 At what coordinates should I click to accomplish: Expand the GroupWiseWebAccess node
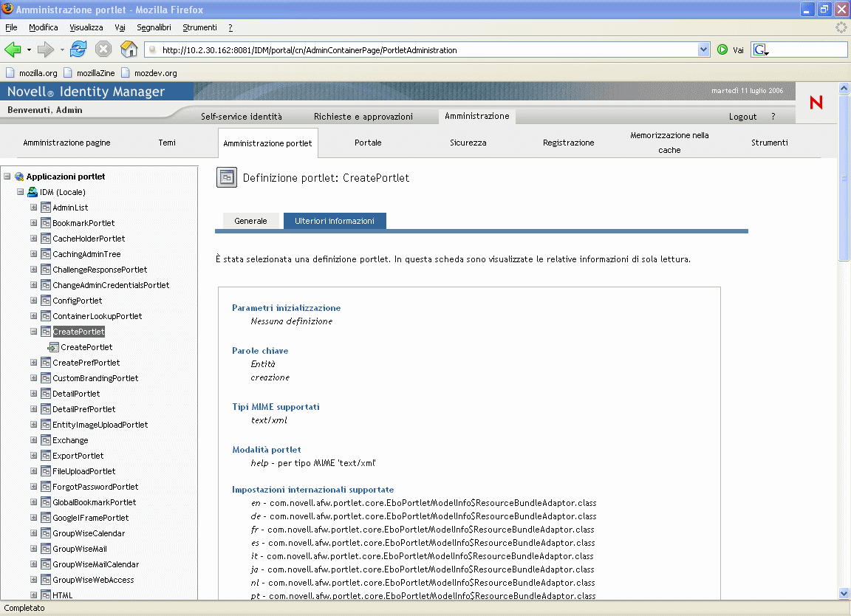point(34,580)
